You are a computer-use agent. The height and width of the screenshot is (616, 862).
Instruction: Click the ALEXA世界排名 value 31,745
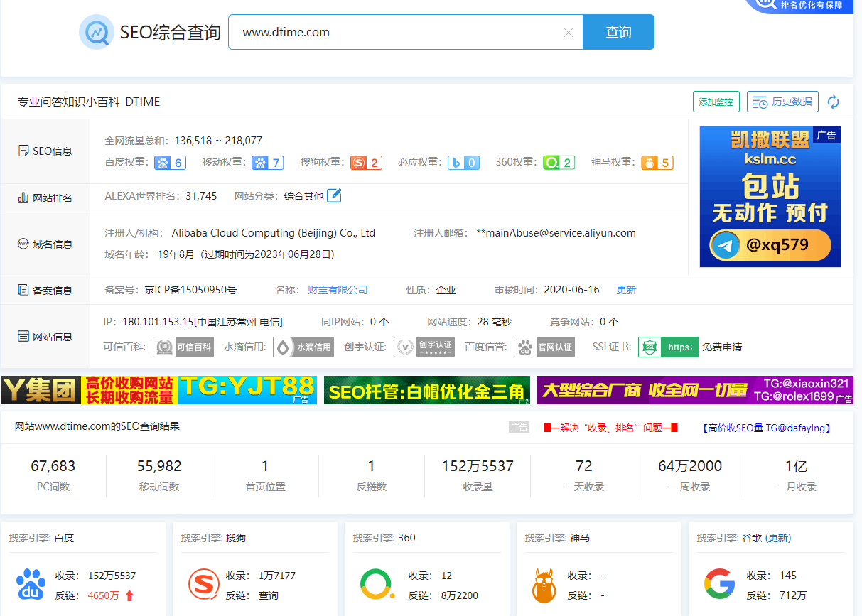pos(201,195)
